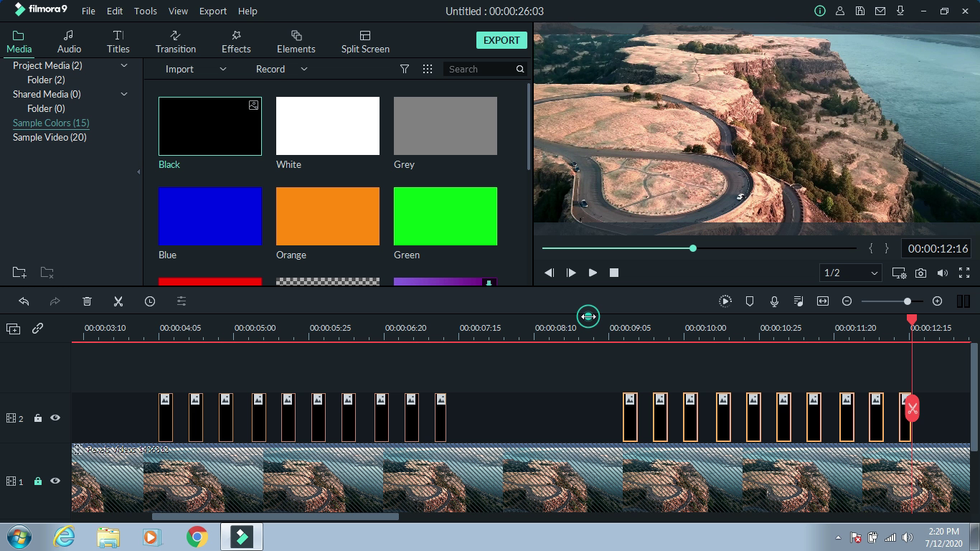Open the Speed/Duration clock icon
The height and width of the screenshot is (551, 980).
[x=150, y=301]
